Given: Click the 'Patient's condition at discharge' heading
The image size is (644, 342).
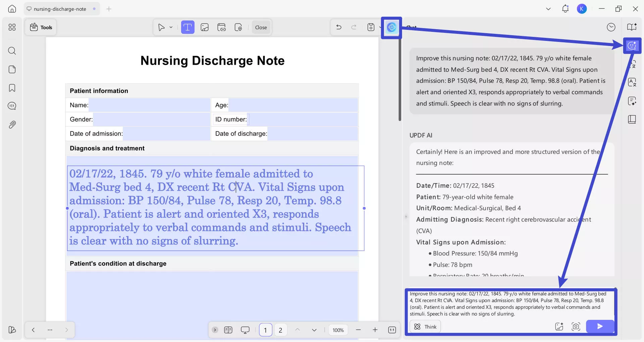Looking at the screenshot, I should coord(118,264).
